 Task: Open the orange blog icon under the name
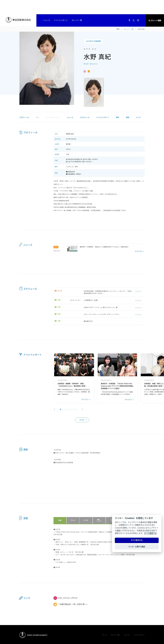(x=89, y=71)
